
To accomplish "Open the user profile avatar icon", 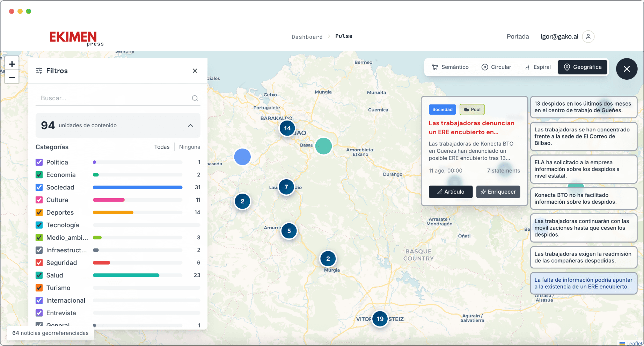I will (x=588, y=36).
